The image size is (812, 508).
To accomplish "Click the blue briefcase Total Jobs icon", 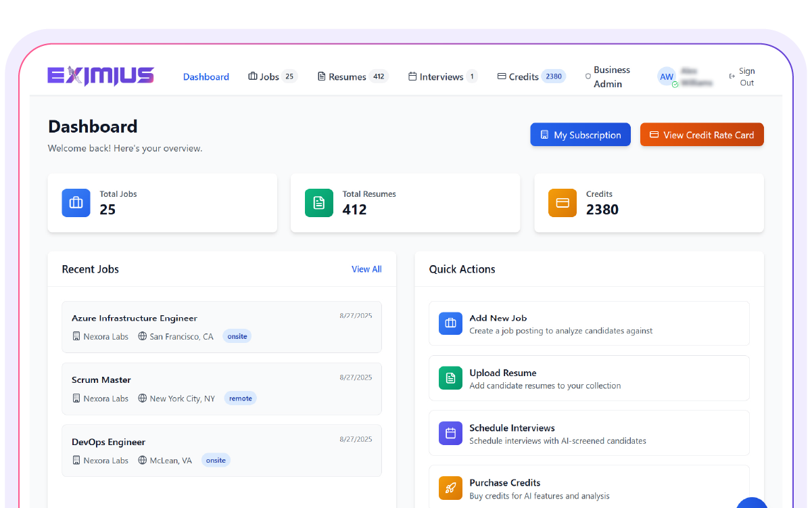I will click(76, 203).
